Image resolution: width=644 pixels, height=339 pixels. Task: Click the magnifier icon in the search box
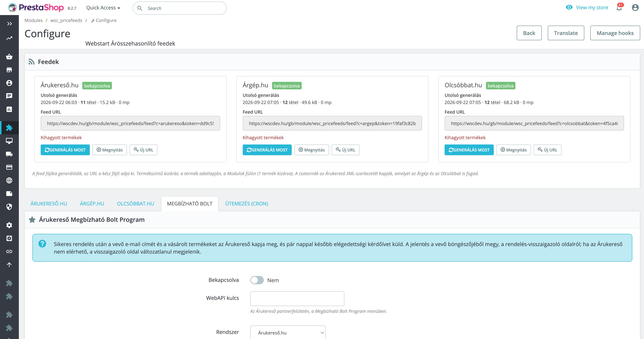(x=140, y=8)
